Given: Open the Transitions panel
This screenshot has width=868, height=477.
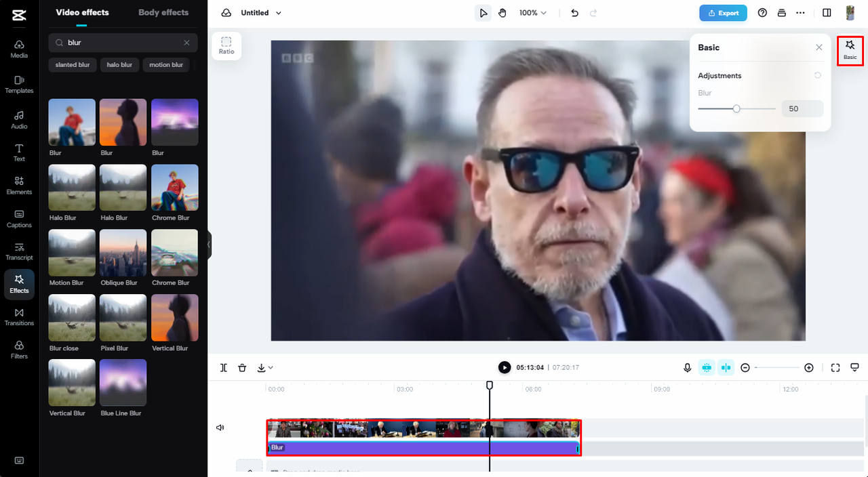Looking at the screenshot, I should pos(19,317).
